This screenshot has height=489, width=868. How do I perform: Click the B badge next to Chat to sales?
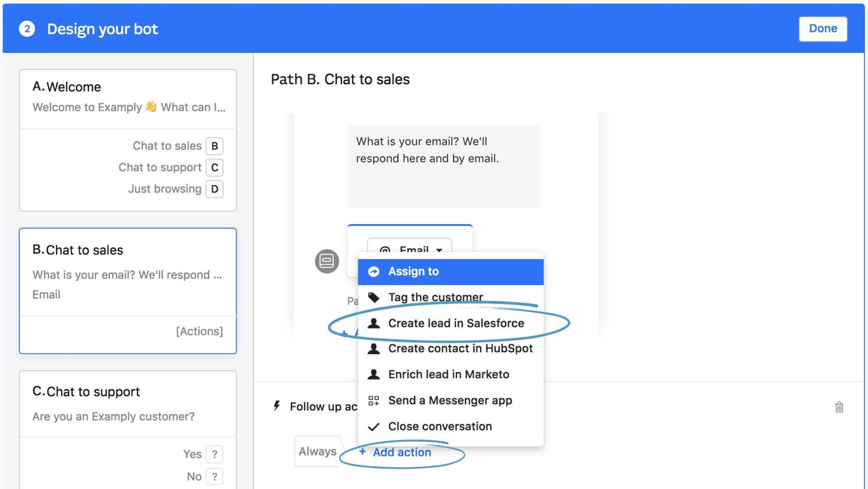[x=214, y=146]
